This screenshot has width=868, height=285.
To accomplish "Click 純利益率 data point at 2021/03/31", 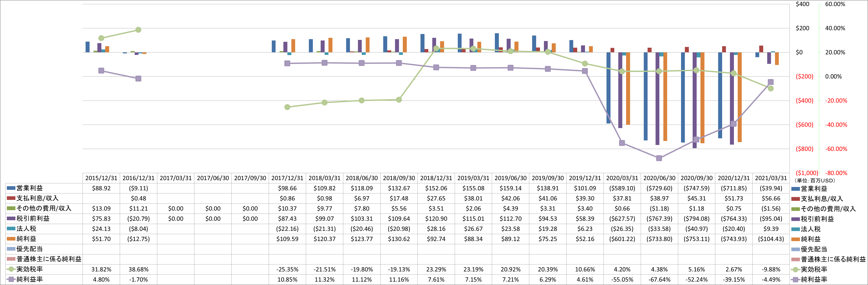I will (x=771, y=82).
